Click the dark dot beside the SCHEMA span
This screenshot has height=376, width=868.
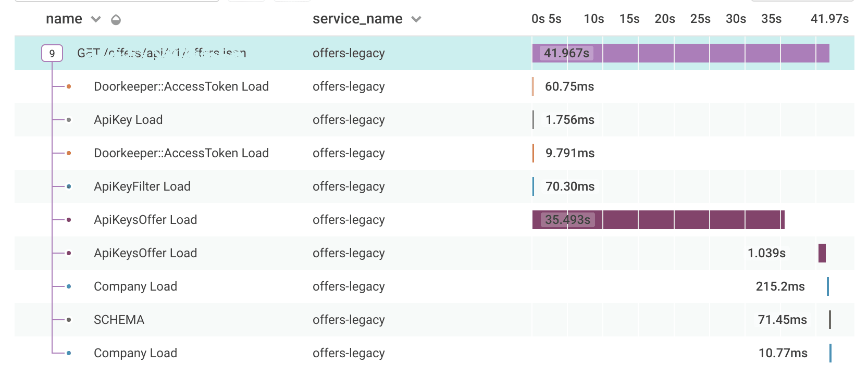click(69, 320)
